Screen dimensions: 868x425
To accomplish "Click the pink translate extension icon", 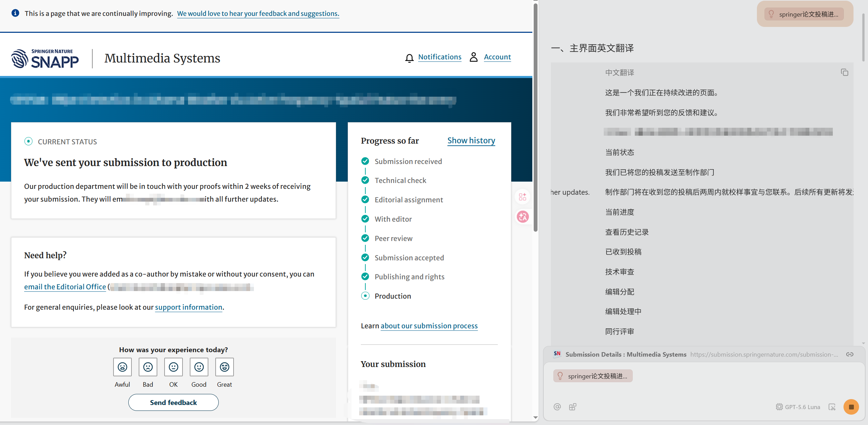I will click(523, 217).
